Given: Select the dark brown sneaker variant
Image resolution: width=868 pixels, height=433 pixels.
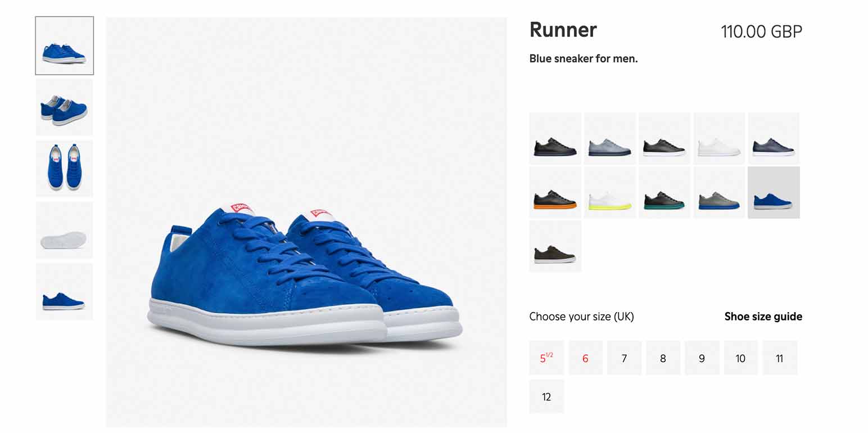Looking at the screenshot, I should pos(555,247).
